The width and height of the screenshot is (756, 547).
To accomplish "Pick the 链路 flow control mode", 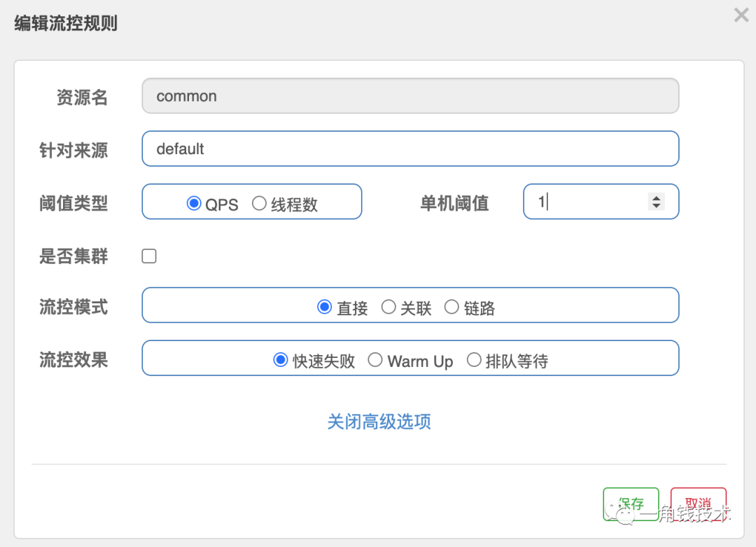I will (451, 307).
